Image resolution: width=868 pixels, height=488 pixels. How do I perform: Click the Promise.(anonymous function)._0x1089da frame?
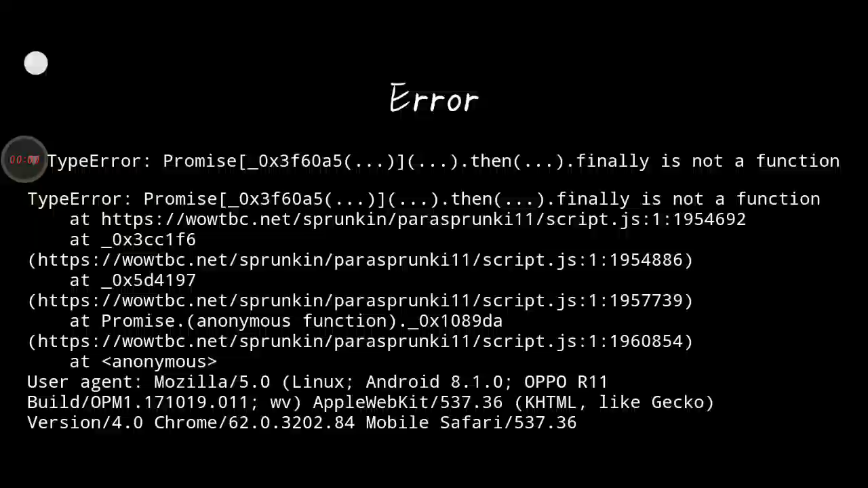click(302, 321)
